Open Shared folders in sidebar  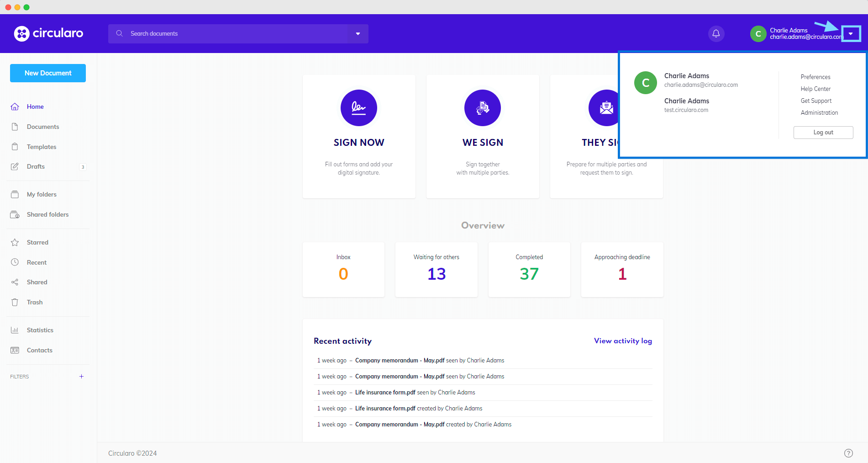pyautogui.click(x=47, y=214)
